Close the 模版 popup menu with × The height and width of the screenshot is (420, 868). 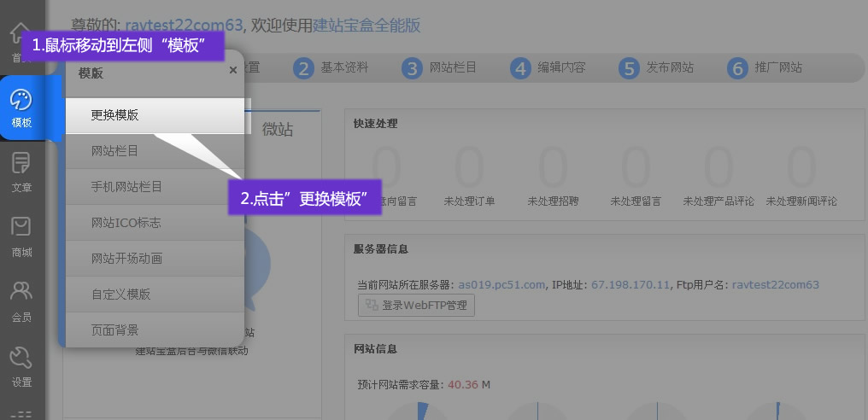(x=233, y=71)
